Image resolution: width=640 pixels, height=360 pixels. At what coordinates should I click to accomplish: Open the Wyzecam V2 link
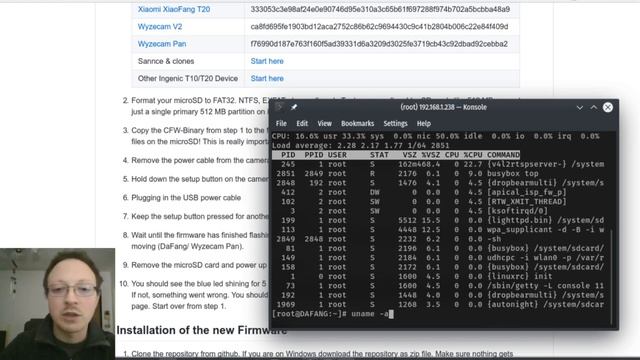click(x=160, y=27)
